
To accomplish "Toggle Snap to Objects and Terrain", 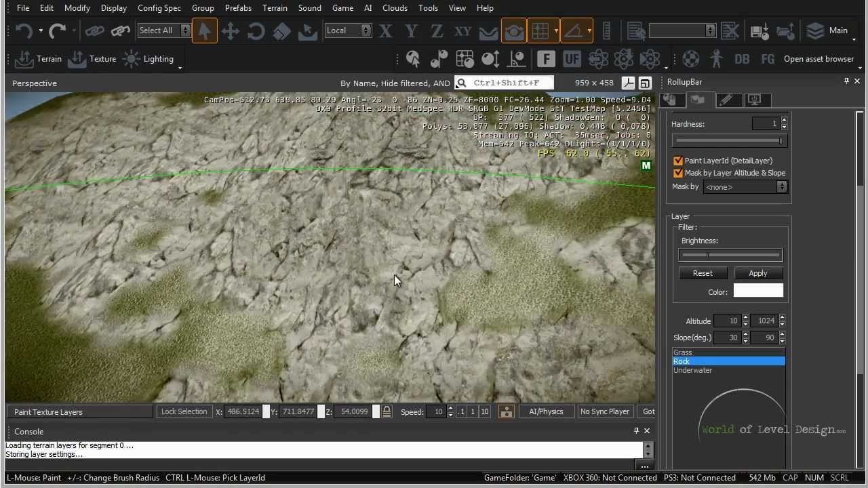I will tap(514, 30).
